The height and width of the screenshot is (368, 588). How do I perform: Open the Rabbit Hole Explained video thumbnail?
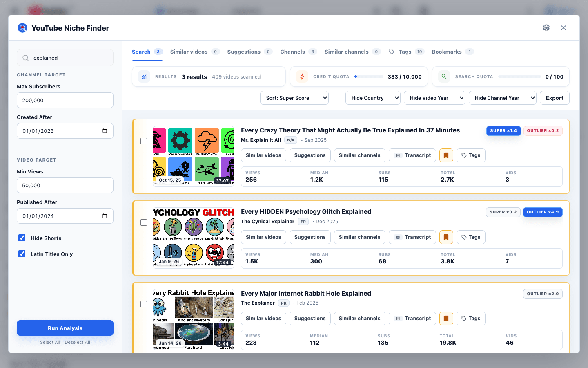pos(194,319)
